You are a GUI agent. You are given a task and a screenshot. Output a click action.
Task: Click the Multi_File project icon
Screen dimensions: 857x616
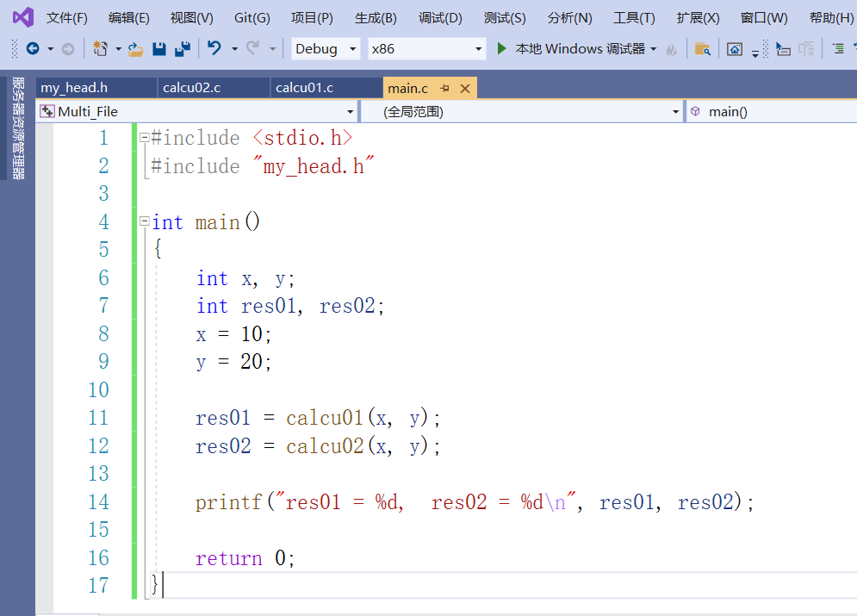click(47, 111)
